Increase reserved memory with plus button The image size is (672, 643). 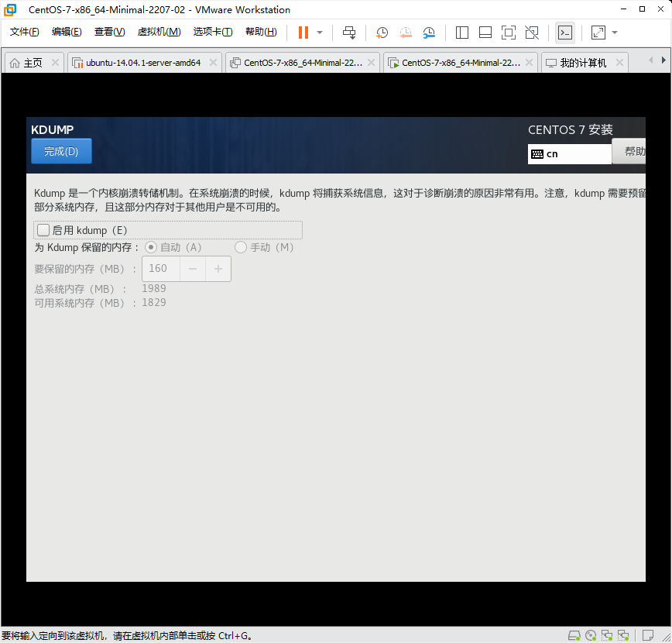pyautogui.click(x=218, y=269)
